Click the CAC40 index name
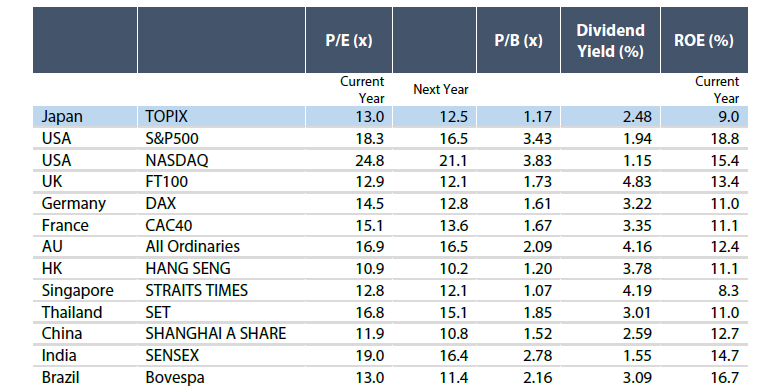The width and height of the screenshot is (780, 392). pyautogui.click(x=169, y=225)
